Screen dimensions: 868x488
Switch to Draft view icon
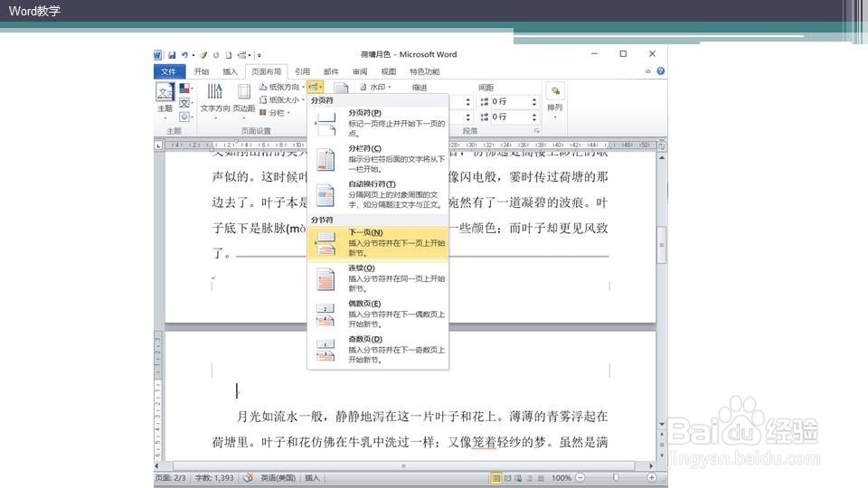point(541,478)
